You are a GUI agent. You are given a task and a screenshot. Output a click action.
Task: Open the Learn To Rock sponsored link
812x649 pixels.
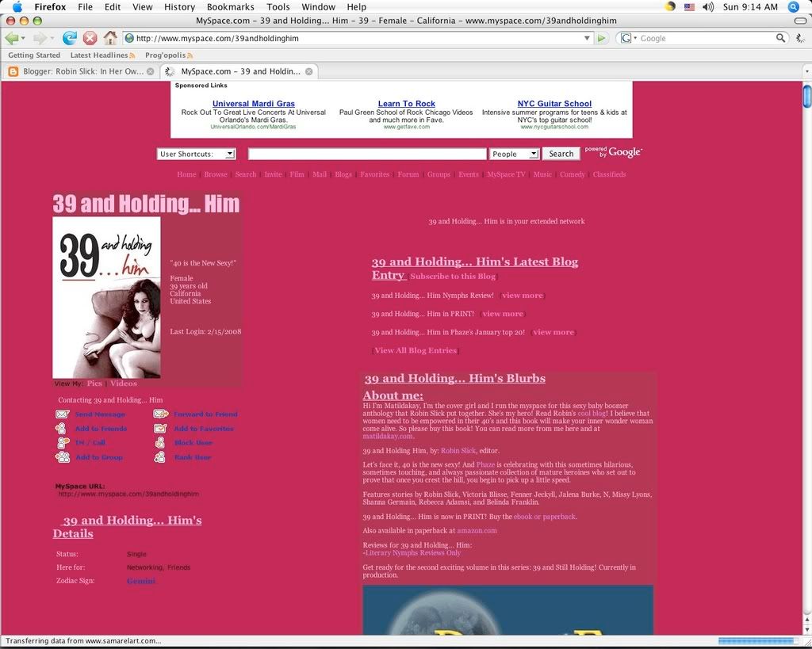point(407,104)
